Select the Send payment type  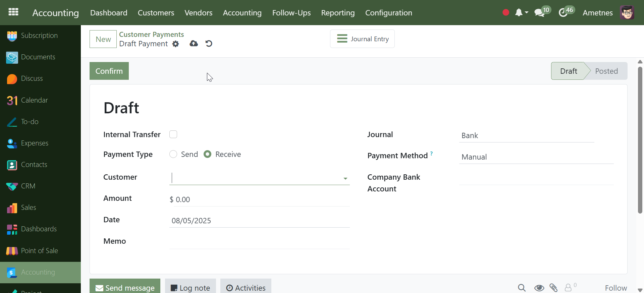click(x=173, y=154)
